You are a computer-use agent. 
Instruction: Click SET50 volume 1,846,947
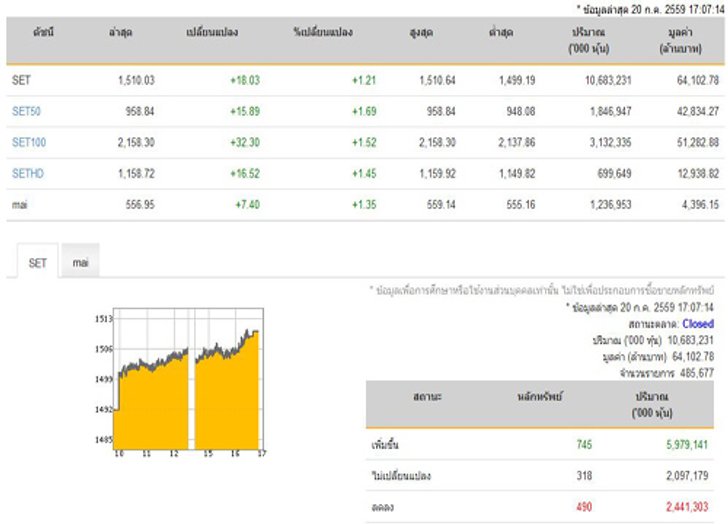[611, 111]
